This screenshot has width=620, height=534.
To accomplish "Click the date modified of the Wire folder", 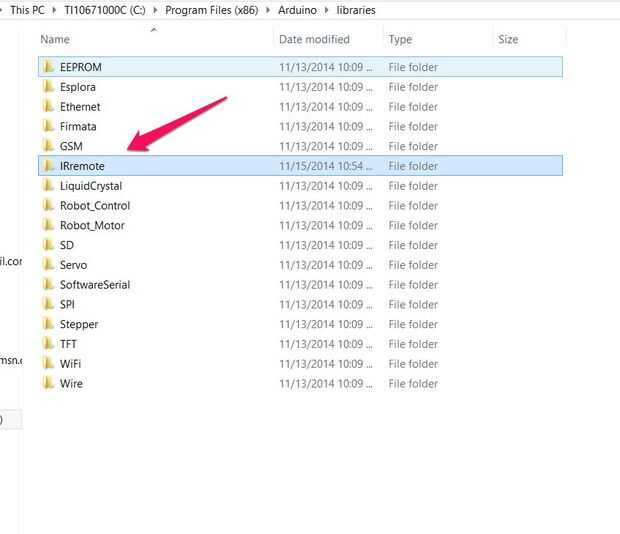I will tap(326, 383).
